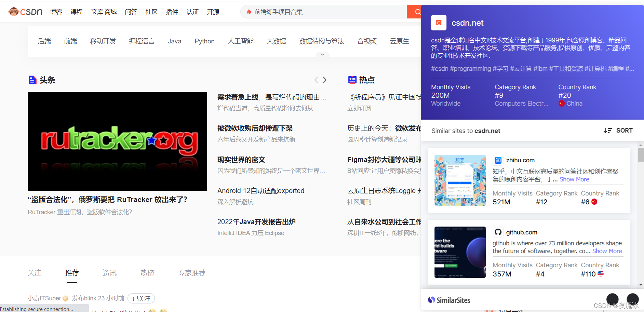Open the 博客 menu item

tap(56, 12)
